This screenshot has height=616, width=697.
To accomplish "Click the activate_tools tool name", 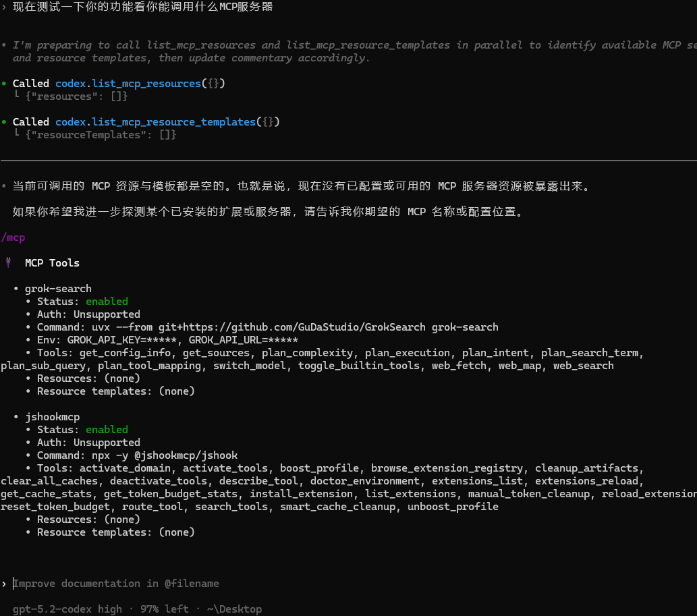I will (x=225, y=468).
